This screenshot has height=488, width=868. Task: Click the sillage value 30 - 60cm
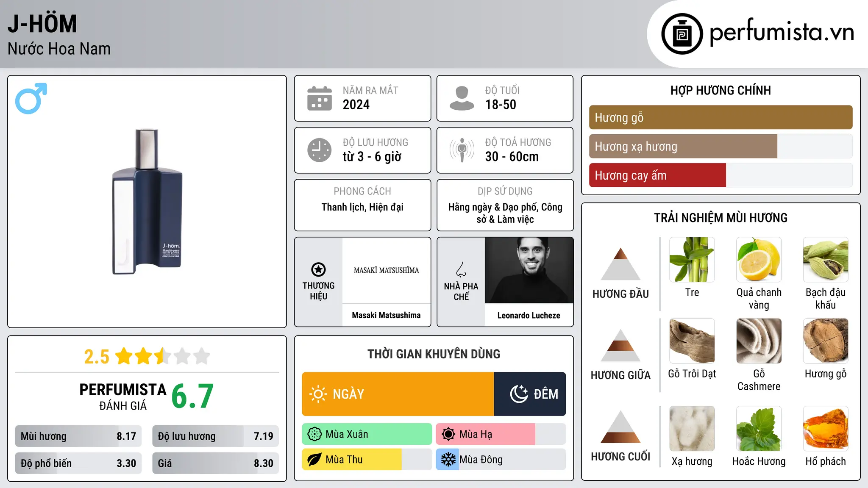512,157
